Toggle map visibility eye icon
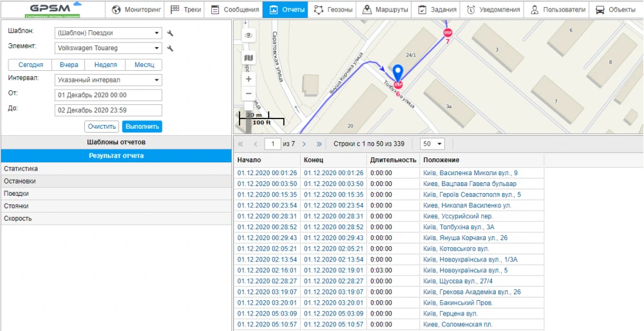Screen dimensions: 644x331 point(249,36)
